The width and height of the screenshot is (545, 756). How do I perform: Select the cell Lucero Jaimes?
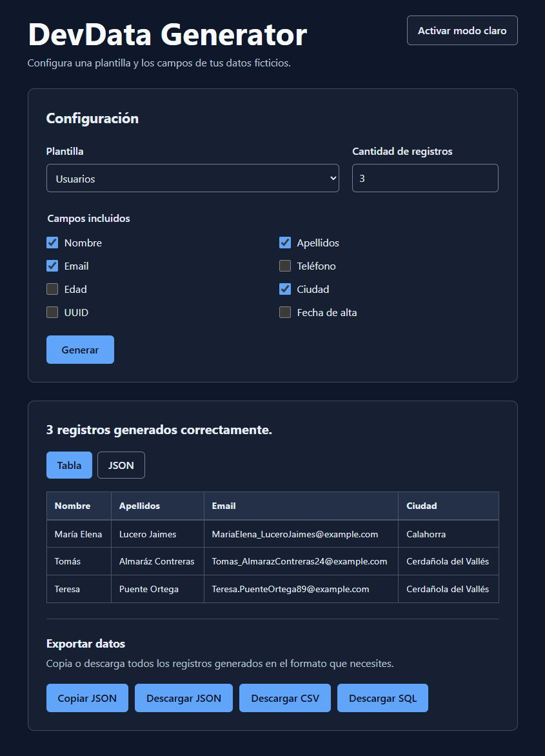(x=157, y=533)
